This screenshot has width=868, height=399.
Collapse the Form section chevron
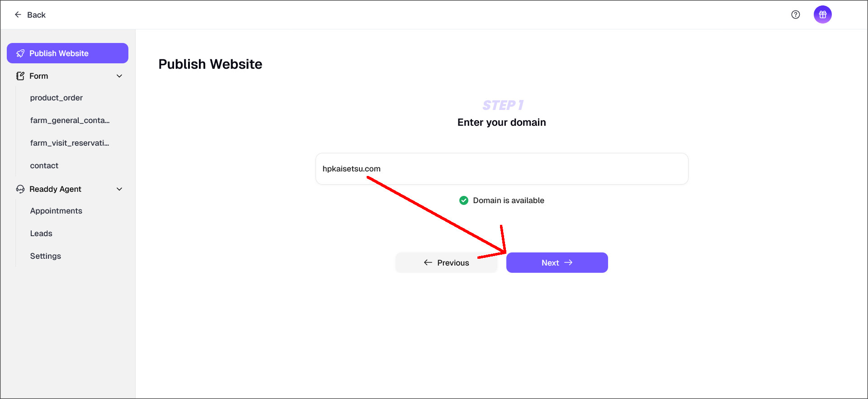[x=119, y=76]
